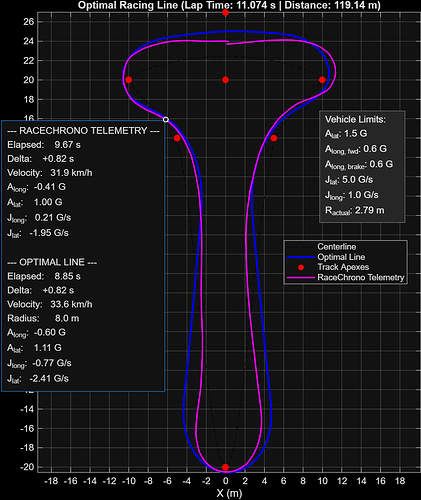Click the X (m) axis label
Viewport: 421px width, 500px height.
pyautogui.click(x=229, y=493)
